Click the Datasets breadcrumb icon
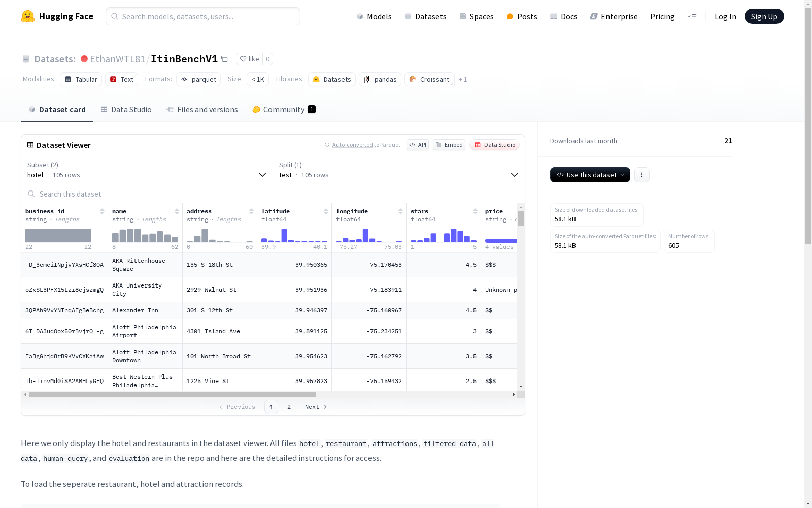812x508 pixels. tap(26, 59)
